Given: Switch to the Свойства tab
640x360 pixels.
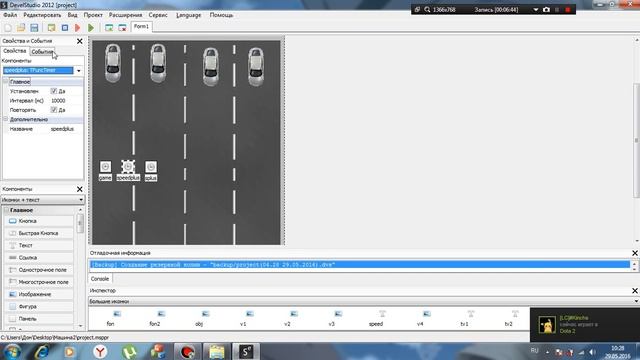Looking at the screenshot, I should 15,51.
